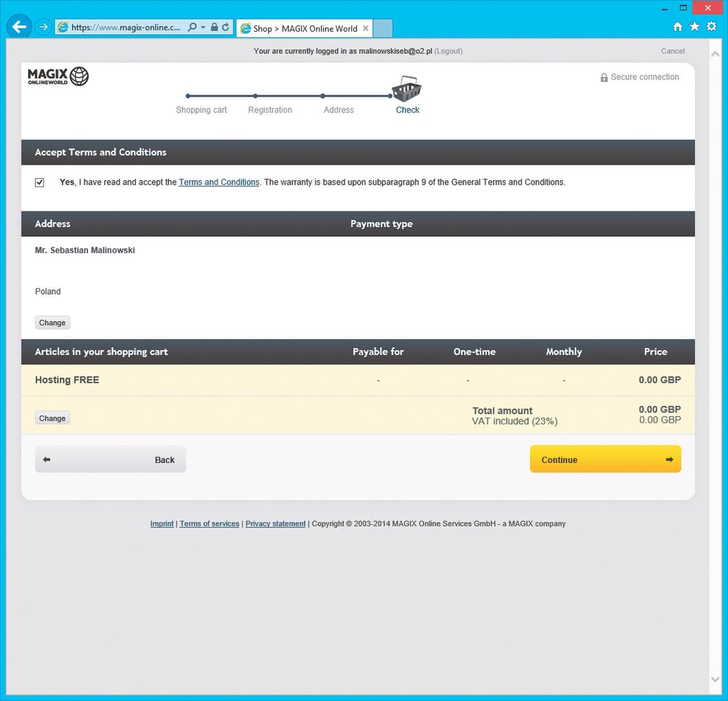Click the logged-in email malinowskiseb@o2.pl
Screen dimensions: 728x701
click(395, 51)
